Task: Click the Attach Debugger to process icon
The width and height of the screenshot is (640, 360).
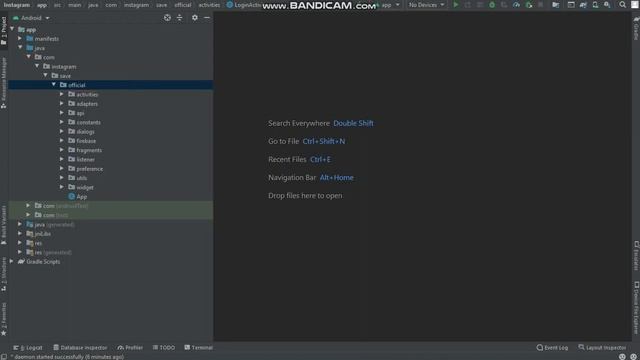Action: click(529, 5)
